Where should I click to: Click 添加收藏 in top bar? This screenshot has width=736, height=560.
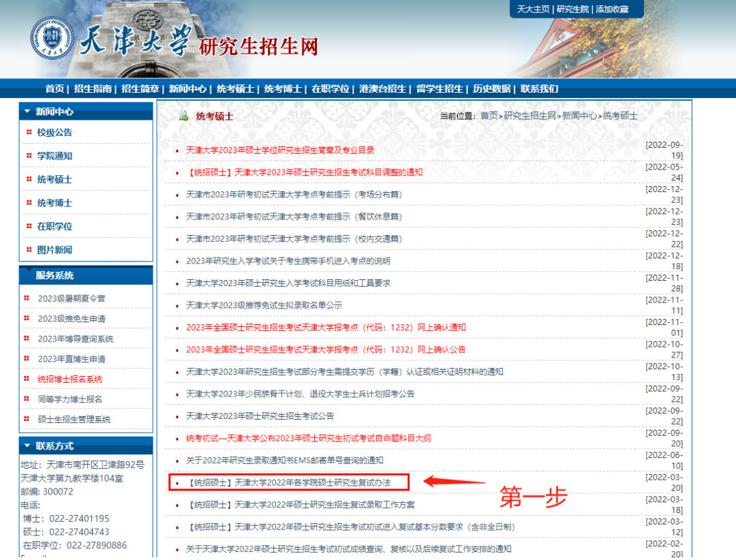[x=611, y=10]
